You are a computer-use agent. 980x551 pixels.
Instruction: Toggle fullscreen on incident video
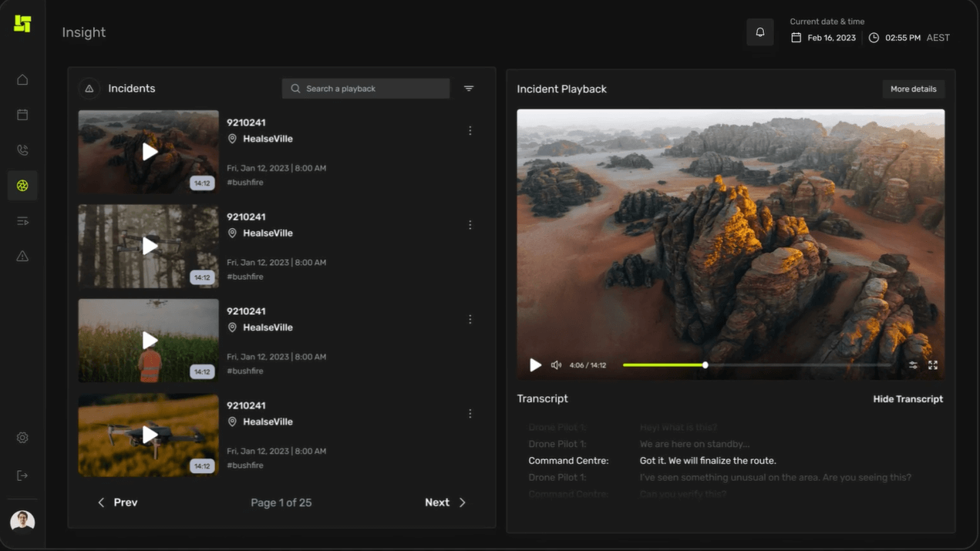(x=933, y=365)
